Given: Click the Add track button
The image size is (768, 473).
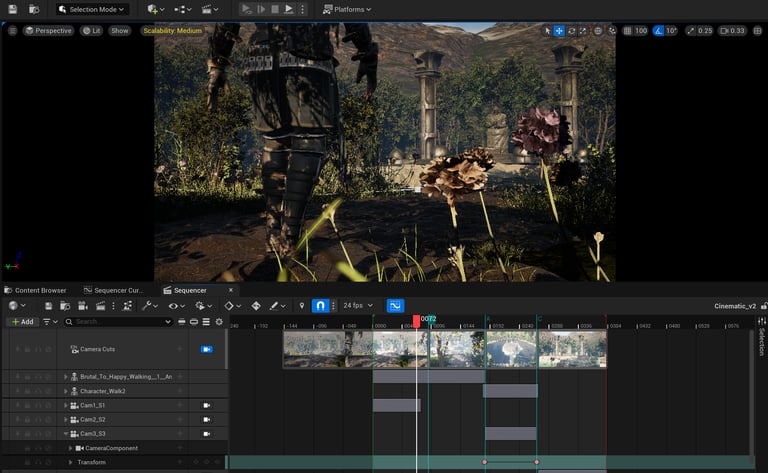Looking at the screenshot, I should pos(22,322).
